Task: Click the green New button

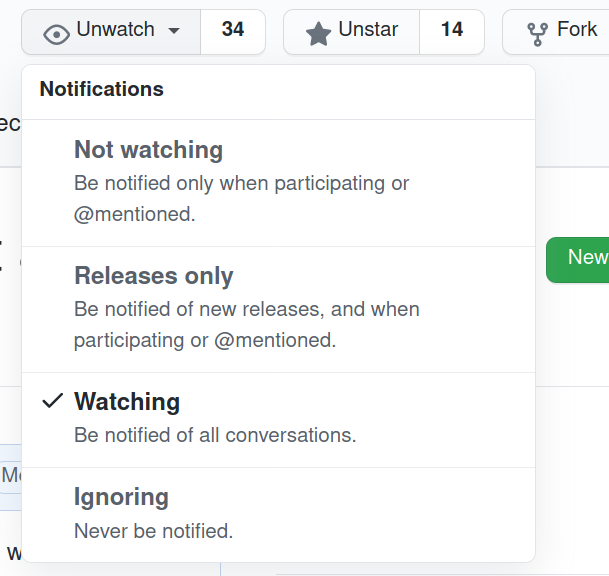Action: (x=578, y=260)
